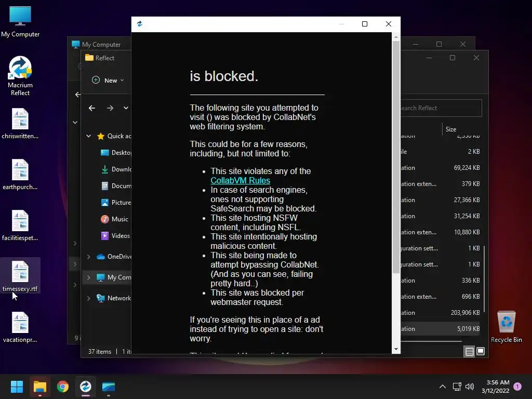This screenshot has width=532, height=399.
Task: Switch Reflect explorer to details view
Action: 469,352
